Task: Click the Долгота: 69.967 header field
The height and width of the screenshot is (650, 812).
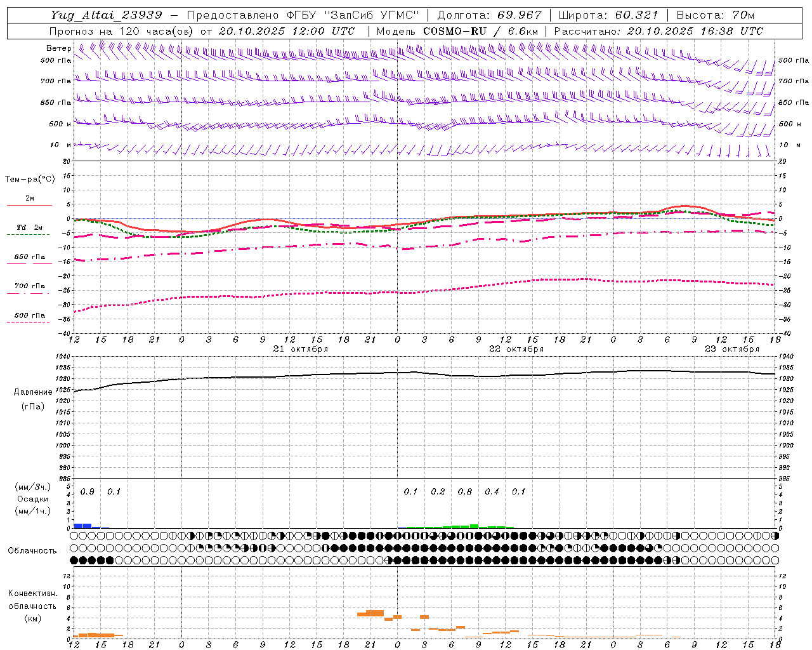Action: [x=490, y=15]
